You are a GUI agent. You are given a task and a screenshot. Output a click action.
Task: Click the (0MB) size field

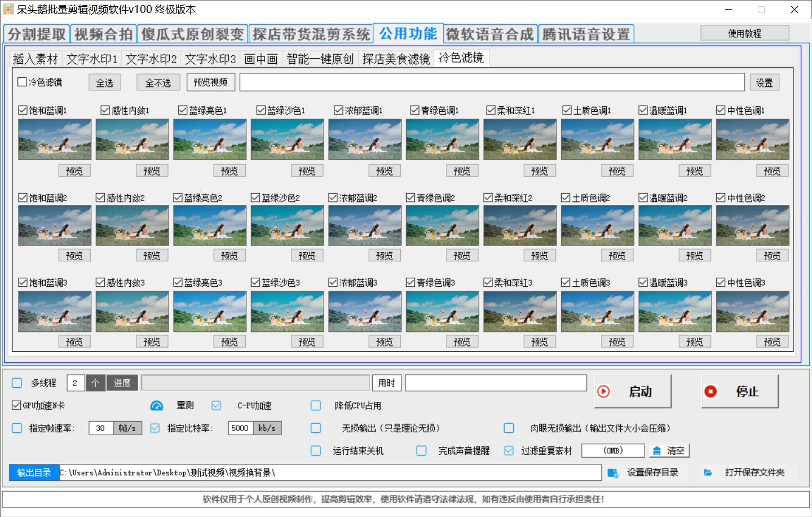[613, 450]
